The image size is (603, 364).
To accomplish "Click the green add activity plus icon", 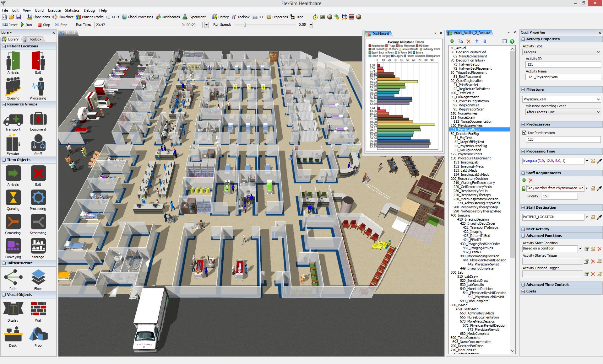I will 452,41.
